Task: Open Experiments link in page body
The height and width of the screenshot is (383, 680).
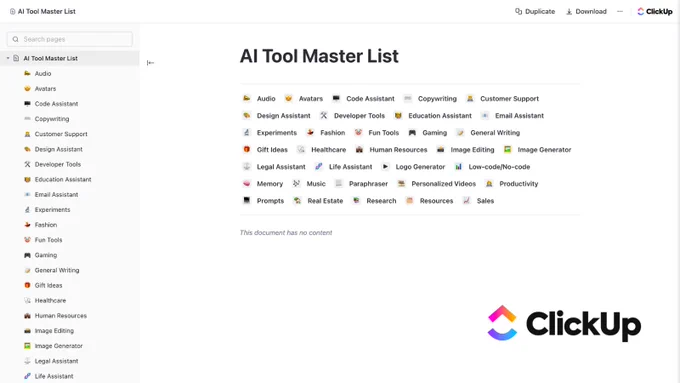Action: click(277, 132)
